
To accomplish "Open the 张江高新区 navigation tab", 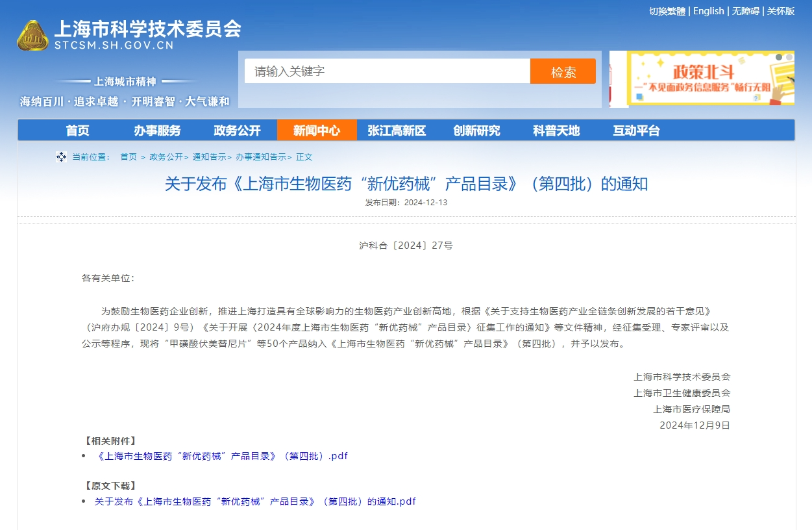I will (x=397, y=131).
